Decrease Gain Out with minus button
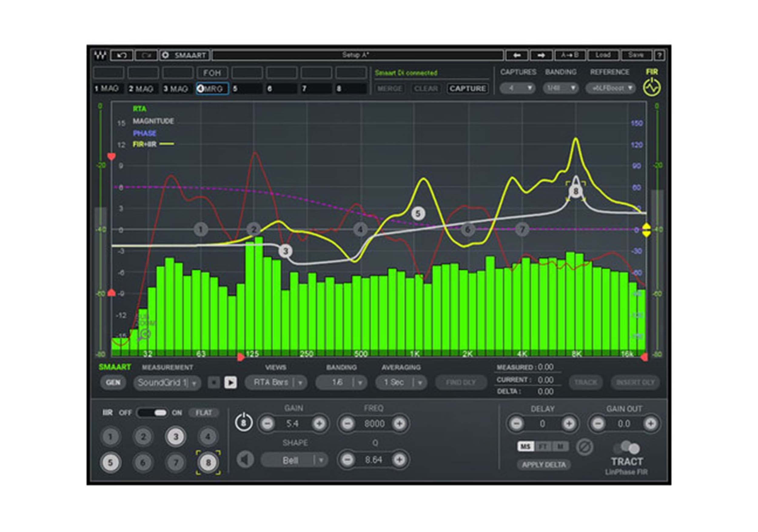758x532 pixels. point(598,423)
